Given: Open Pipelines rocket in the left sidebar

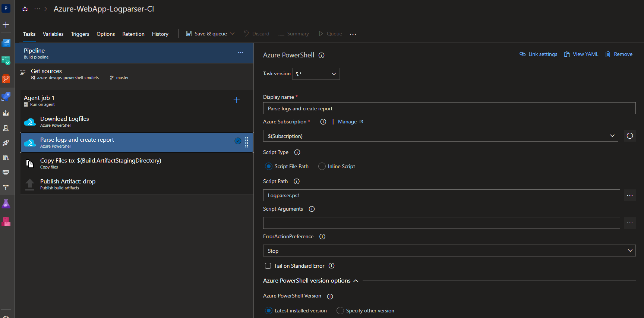Looking at the screenshot, I should click(6, 97).
